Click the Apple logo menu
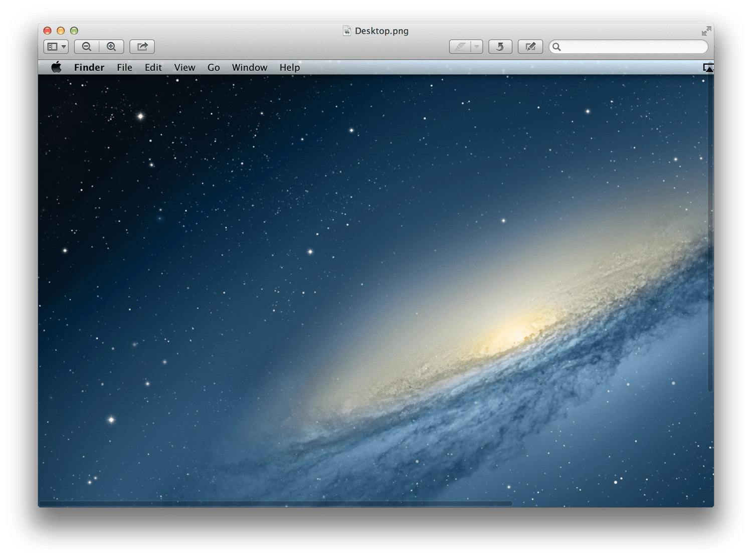 (56, 67)
